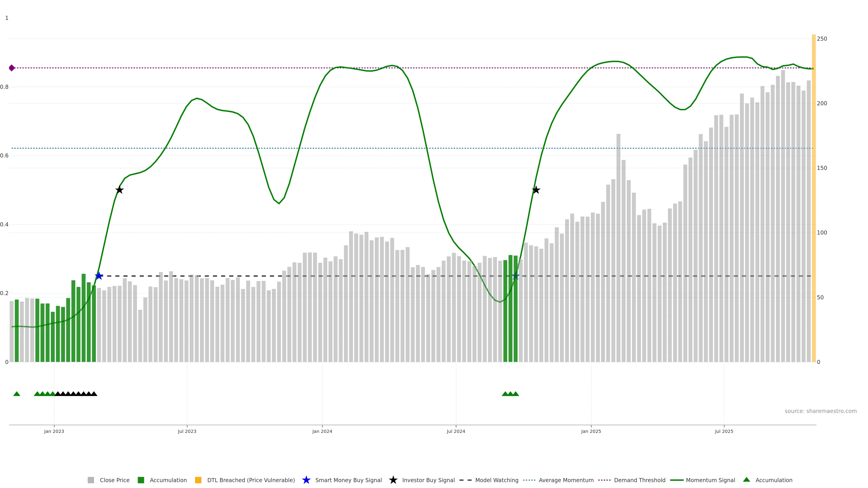Click the black Investor Buy star in legend
The height and width of the screenshot is (488, 868).
393,480
